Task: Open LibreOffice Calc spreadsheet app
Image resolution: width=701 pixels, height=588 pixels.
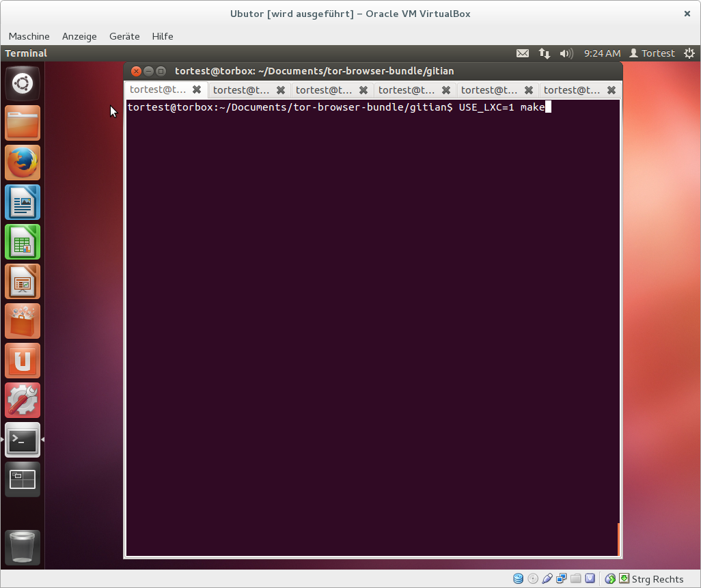Action: pyautogui.click(x=23, y=242)
